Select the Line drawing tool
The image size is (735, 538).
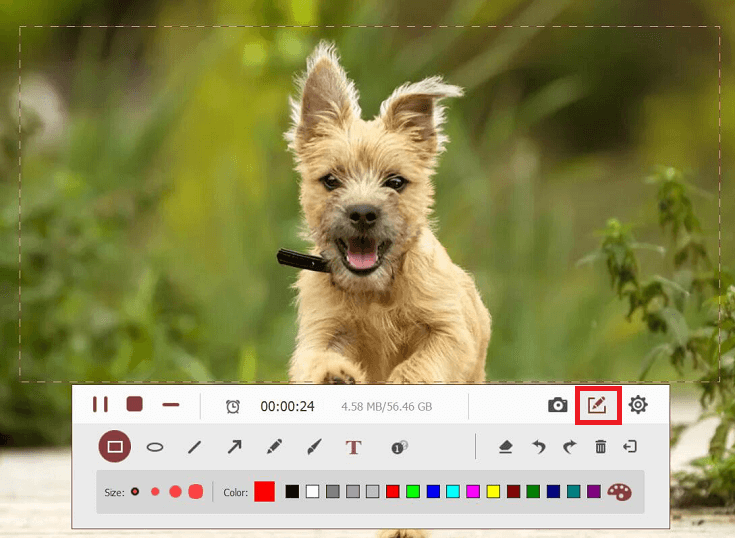click(x=195, y=447)
